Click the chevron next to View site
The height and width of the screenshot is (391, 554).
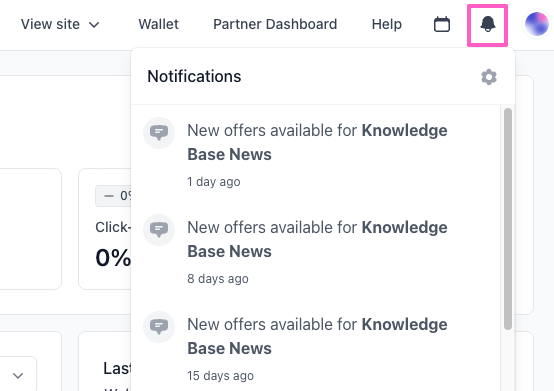tap(94, 25)
